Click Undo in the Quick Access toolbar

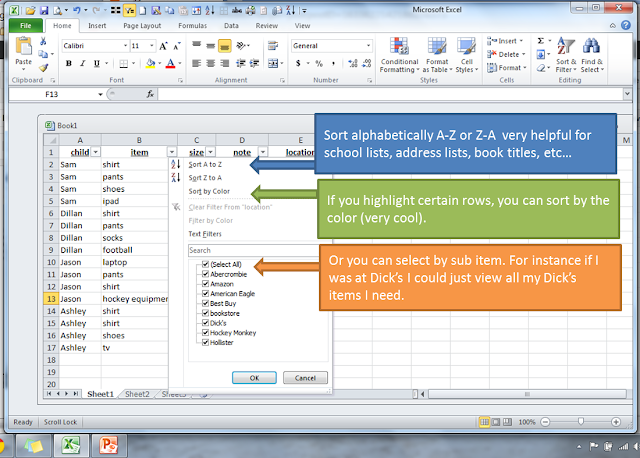coord(77,10)
